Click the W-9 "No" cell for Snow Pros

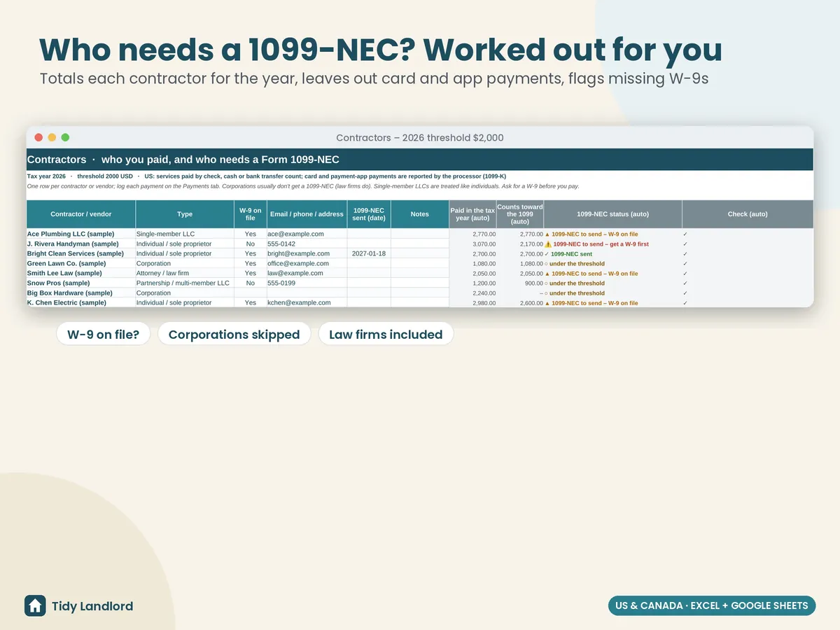pos(251,283)
